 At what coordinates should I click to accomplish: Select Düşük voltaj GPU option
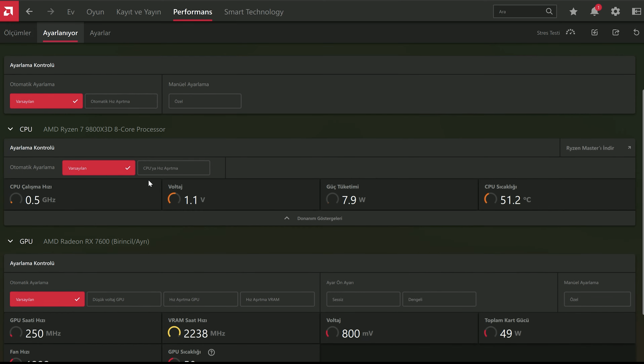click(124, 299)
